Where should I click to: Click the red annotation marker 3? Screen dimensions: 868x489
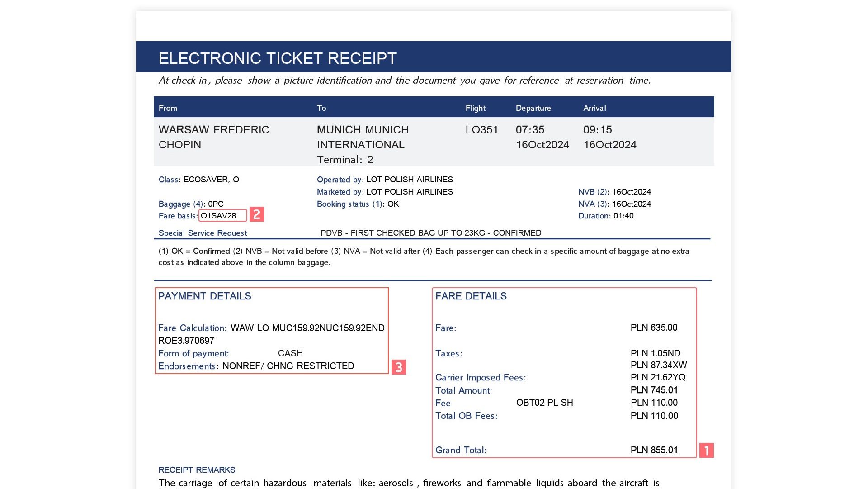tap(398, 367)
